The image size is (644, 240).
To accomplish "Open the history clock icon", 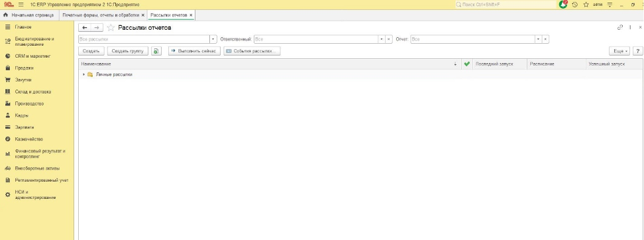I will (574, 5).
